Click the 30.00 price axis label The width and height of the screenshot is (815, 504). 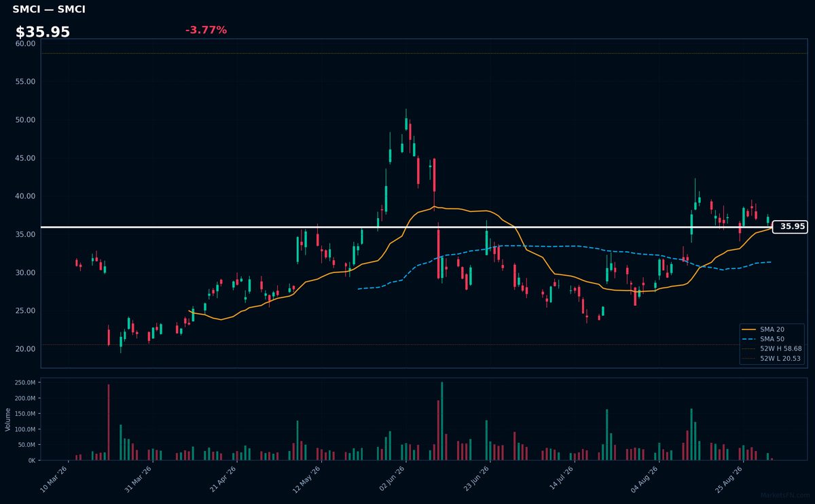coord(25,273)
